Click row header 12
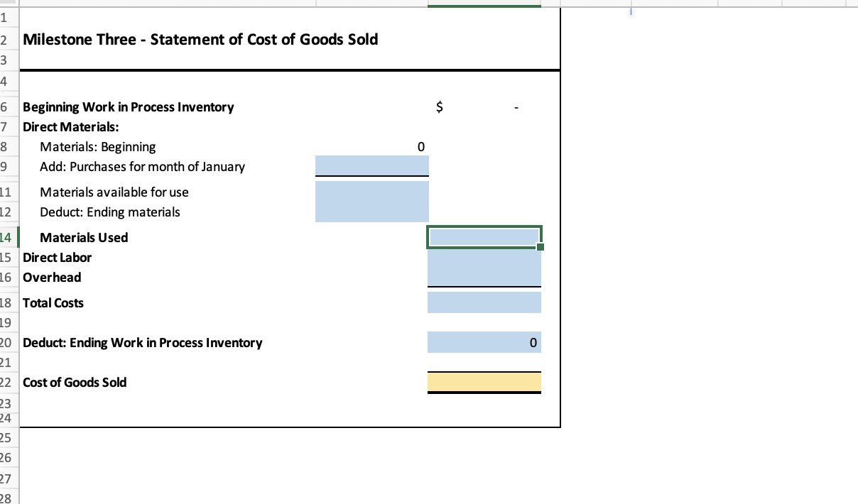 pyautogui.click(x=9, y=212)
